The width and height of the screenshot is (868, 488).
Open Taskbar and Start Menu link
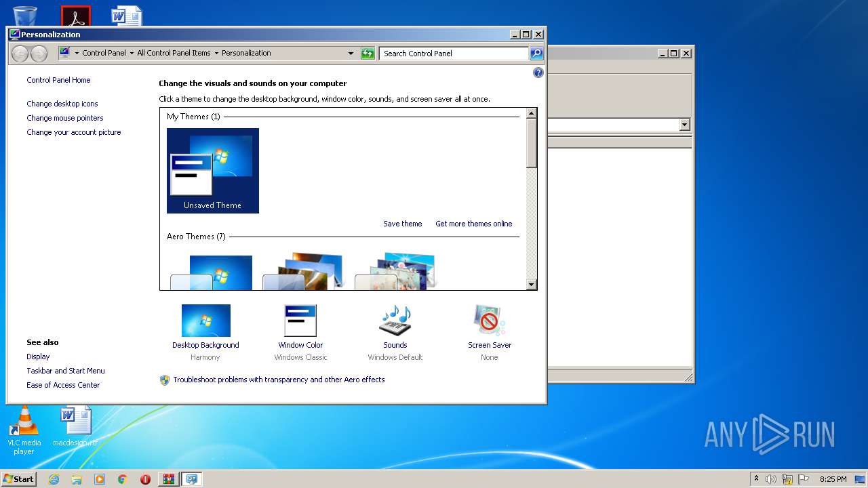[66, 371]
